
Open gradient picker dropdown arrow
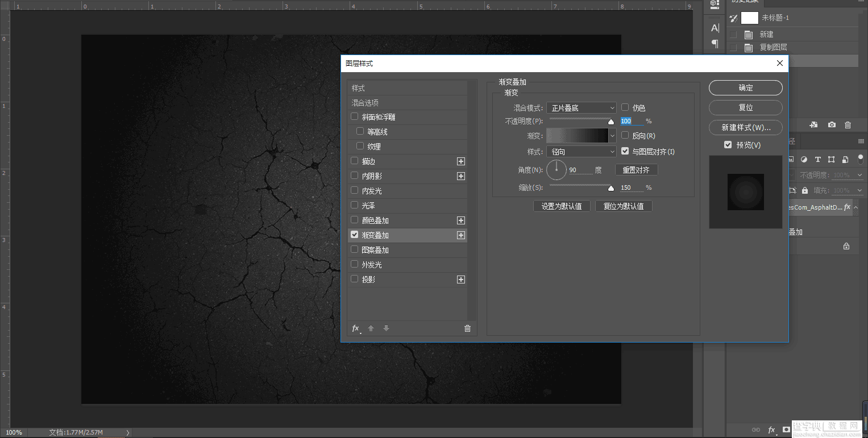[x=612, y=136]
